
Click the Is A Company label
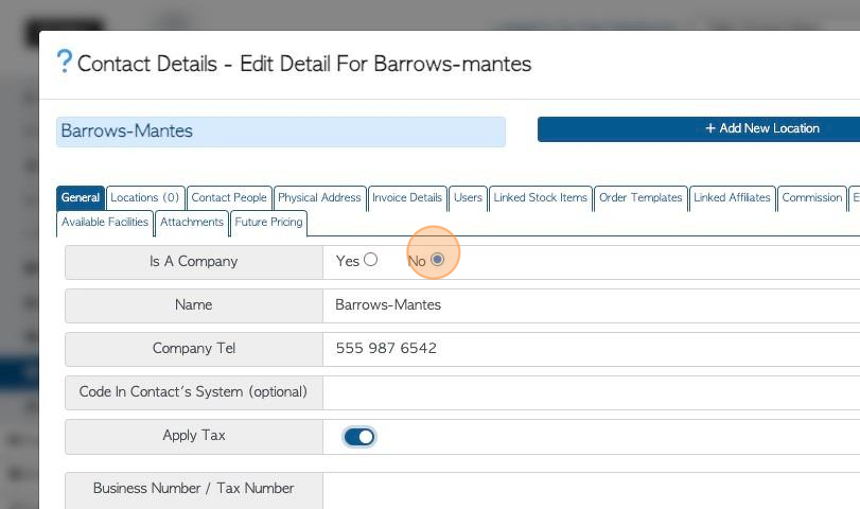click(194, 262)
